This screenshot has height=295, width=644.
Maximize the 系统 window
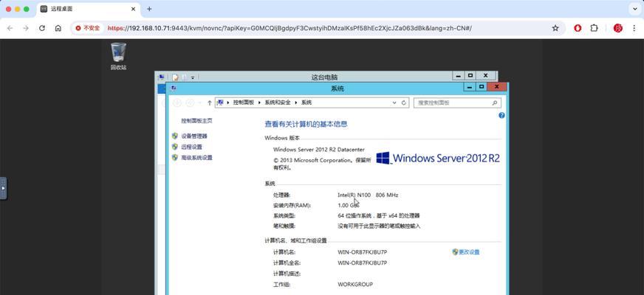pyautogui.click(x=482, y=87)
